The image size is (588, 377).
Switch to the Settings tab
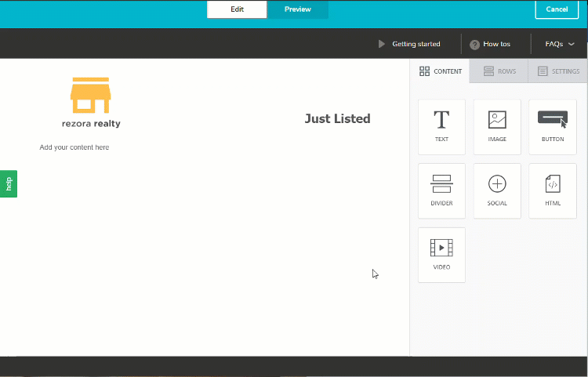(557, 71)
